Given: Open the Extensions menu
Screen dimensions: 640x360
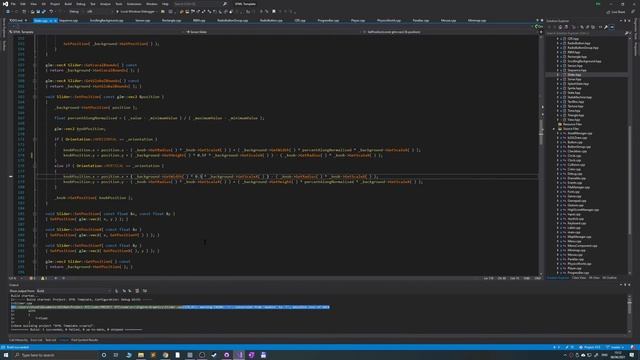Looking at the screenshot, I should (134, 4).
